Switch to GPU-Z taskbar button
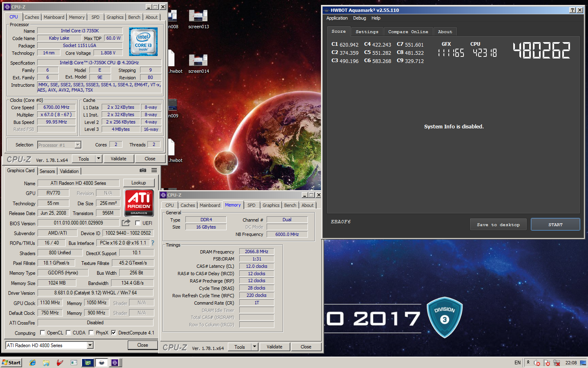Viewport: 588px width, 368px height. [x=87, y=363]
